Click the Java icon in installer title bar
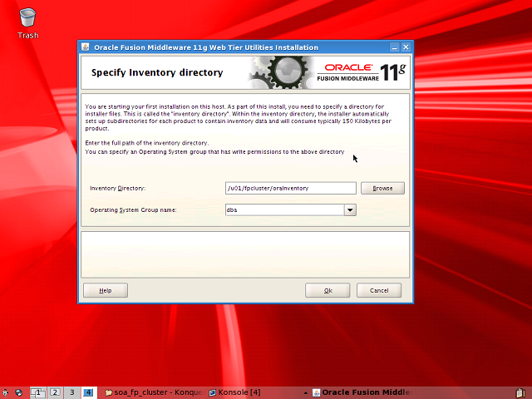The height and width of the screenshot is (399, 532). click(x=85, y=47)
